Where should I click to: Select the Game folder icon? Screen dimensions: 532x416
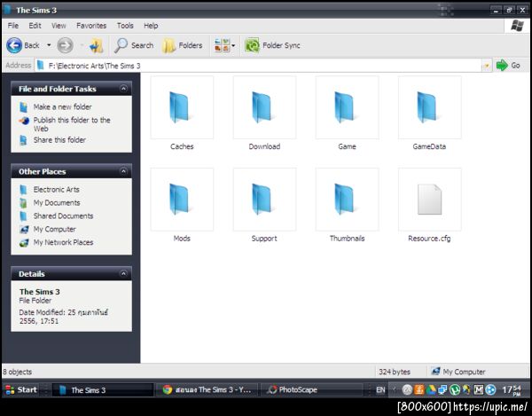pos(347,107)
